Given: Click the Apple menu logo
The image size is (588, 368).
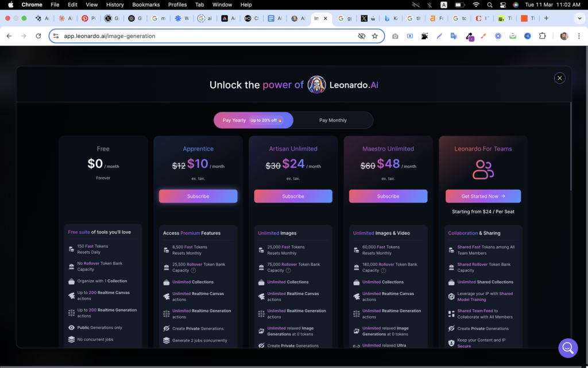Looking at the screenshot, I should (x=10, y=5).
